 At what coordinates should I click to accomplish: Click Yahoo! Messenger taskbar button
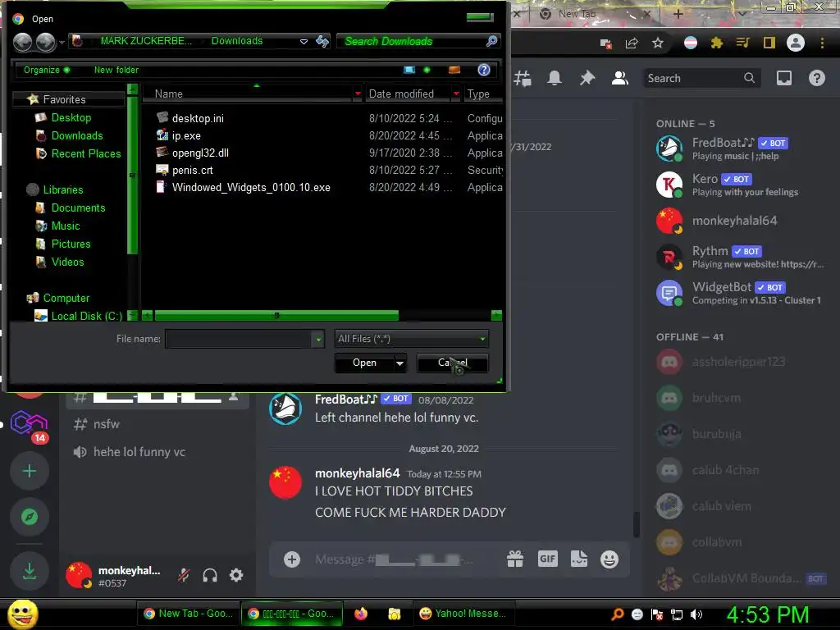463,614
